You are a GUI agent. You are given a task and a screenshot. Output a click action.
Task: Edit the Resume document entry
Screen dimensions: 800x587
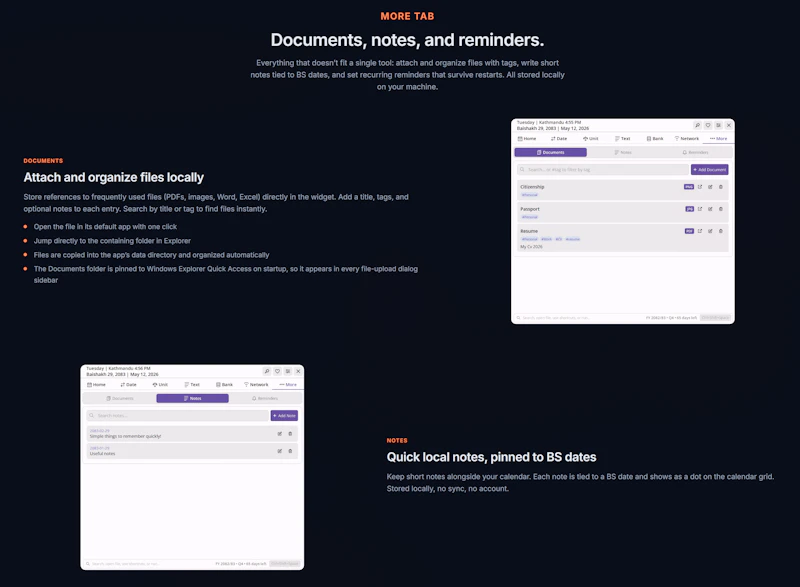[710, 231]
